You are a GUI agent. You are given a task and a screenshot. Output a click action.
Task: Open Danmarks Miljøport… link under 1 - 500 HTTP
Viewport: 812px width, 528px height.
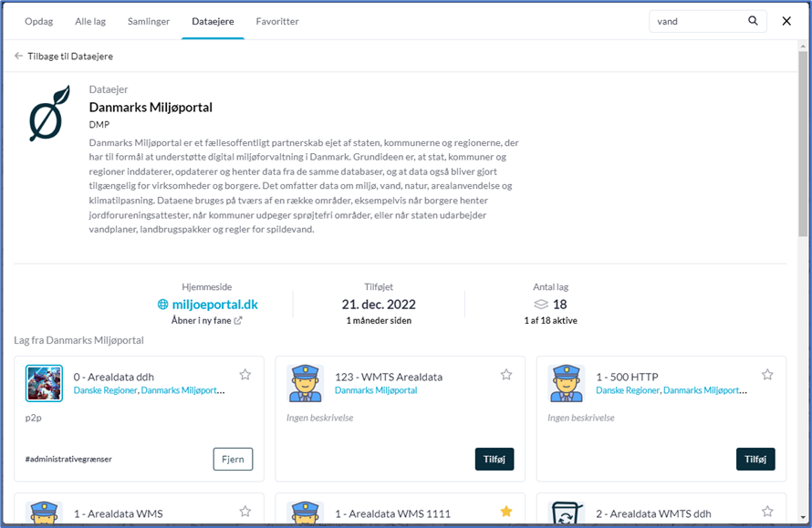point(705,390)
